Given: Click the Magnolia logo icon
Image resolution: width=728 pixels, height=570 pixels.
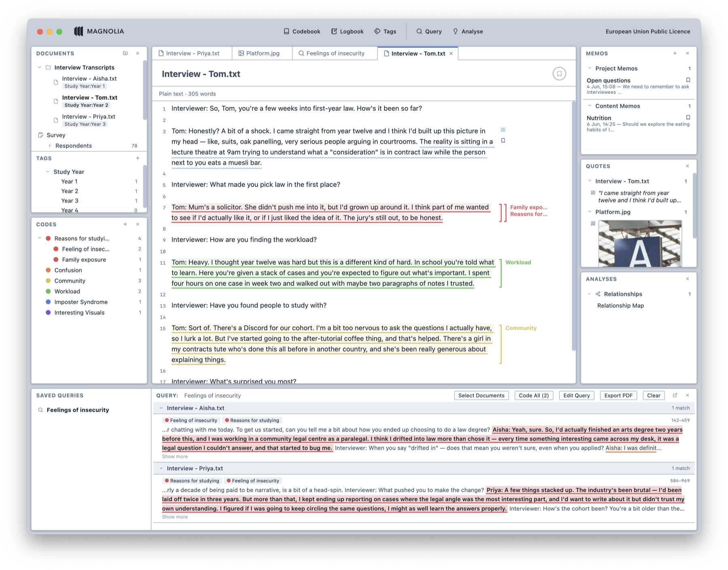Looking at the screenshot, I should [x=78, y=31].
